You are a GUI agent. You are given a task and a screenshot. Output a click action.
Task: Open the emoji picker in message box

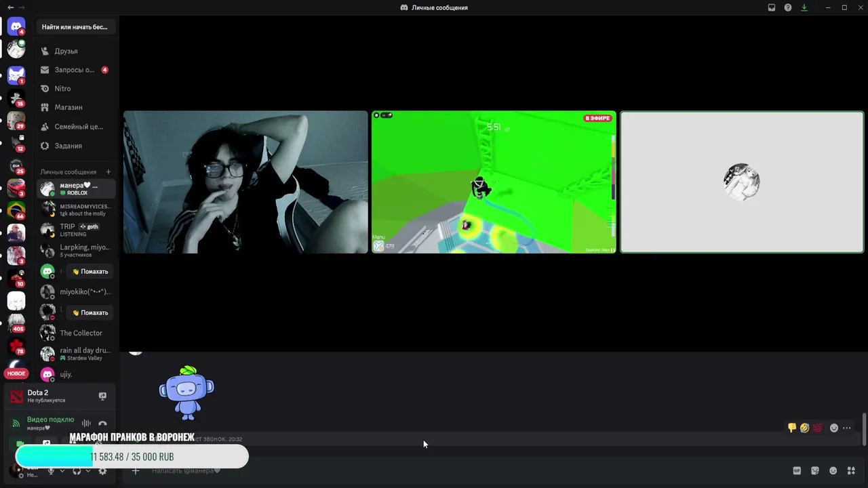click(x=833, y=471)
